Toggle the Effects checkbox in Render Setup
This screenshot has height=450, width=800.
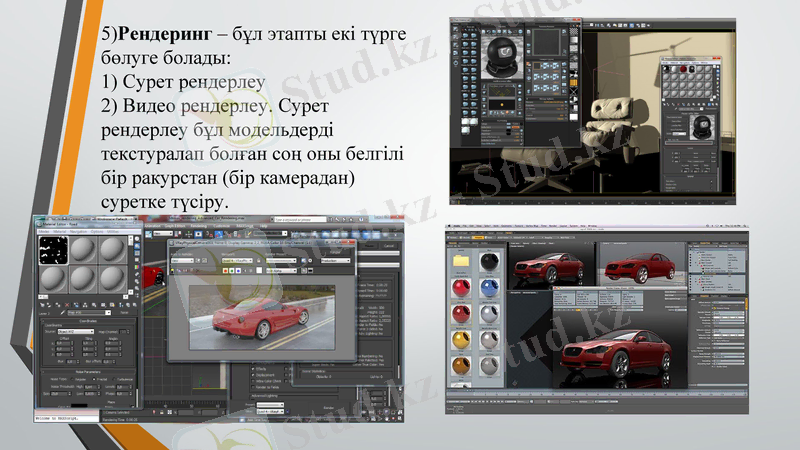click(253, 369)
